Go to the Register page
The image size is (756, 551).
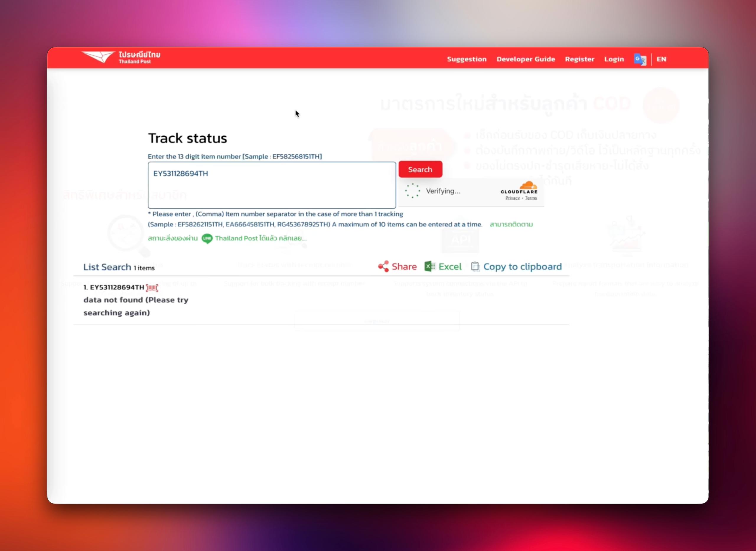coord(579,59)
